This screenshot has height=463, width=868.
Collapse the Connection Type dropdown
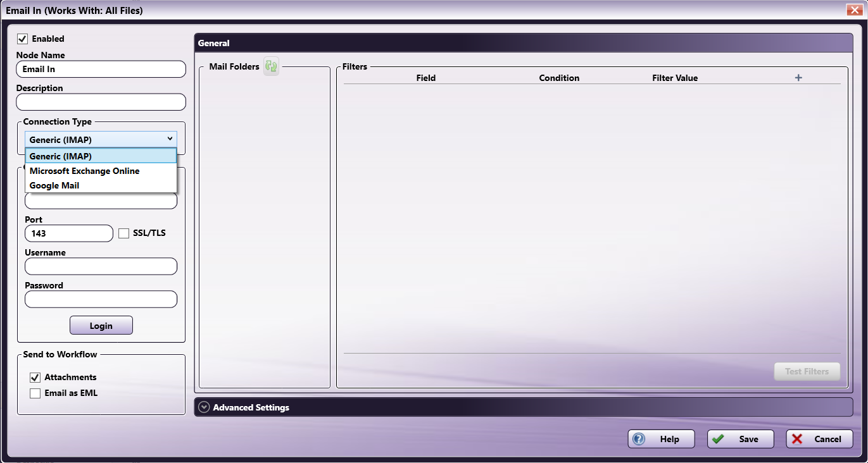tap(170, 139)
